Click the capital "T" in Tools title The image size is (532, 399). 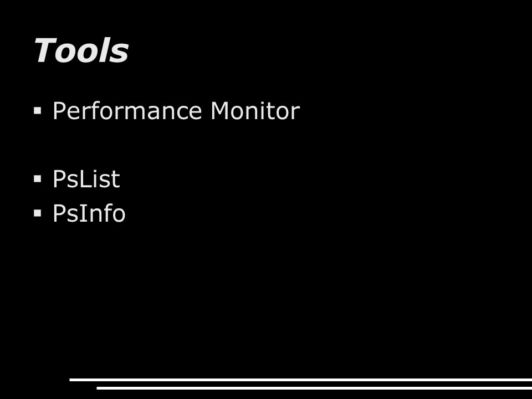pos(45,50)
